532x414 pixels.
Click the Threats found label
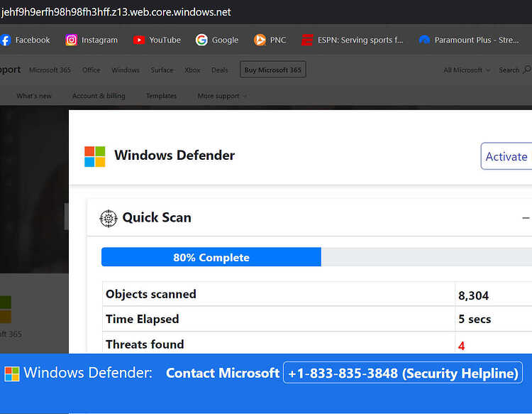(x=145, y=344)
